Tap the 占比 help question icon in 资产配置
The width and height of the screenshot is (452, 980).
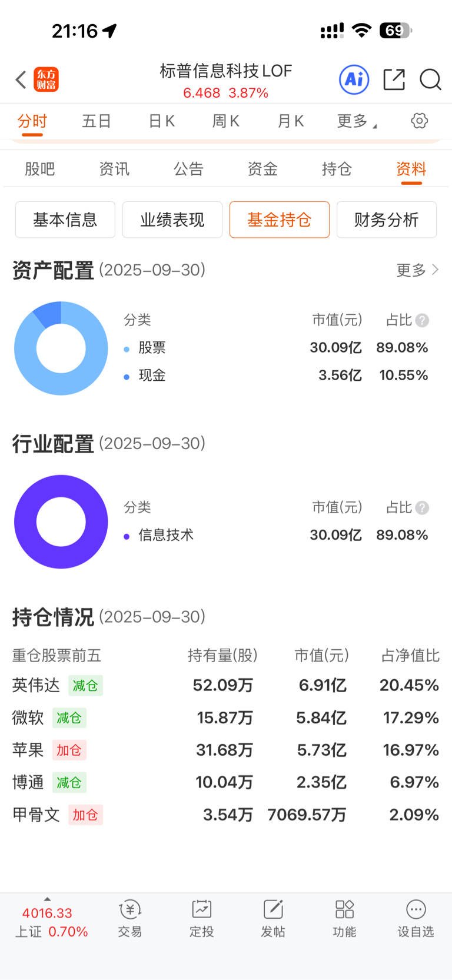pyautogui.click(x=422, y=320)
